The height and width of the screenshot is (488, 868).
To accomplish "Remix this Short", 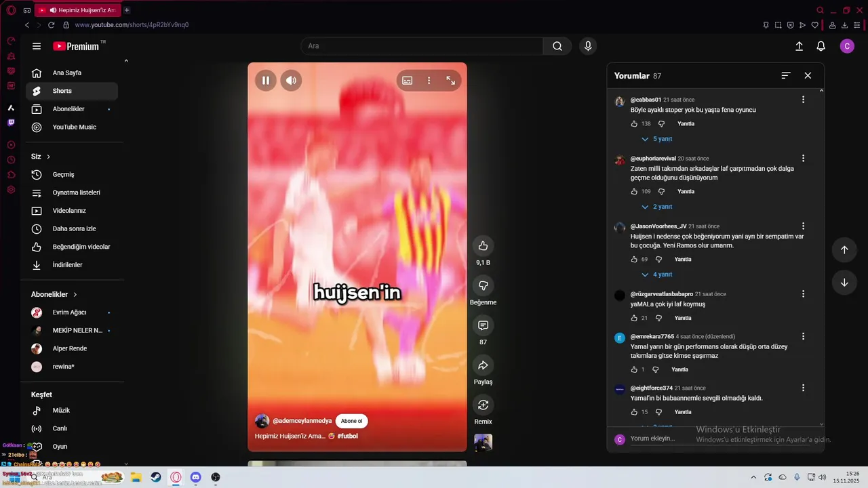I will coord(483,405).
